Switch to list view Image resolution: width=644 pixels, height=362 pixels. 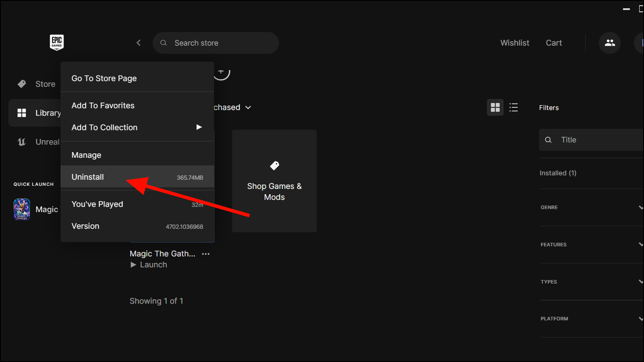(x=514, y=107)
